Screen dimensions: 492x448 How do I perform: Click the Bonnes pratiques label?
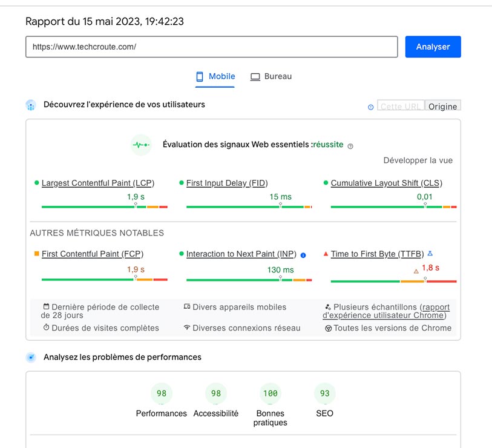pyautogui.click(x=270, y=418)
